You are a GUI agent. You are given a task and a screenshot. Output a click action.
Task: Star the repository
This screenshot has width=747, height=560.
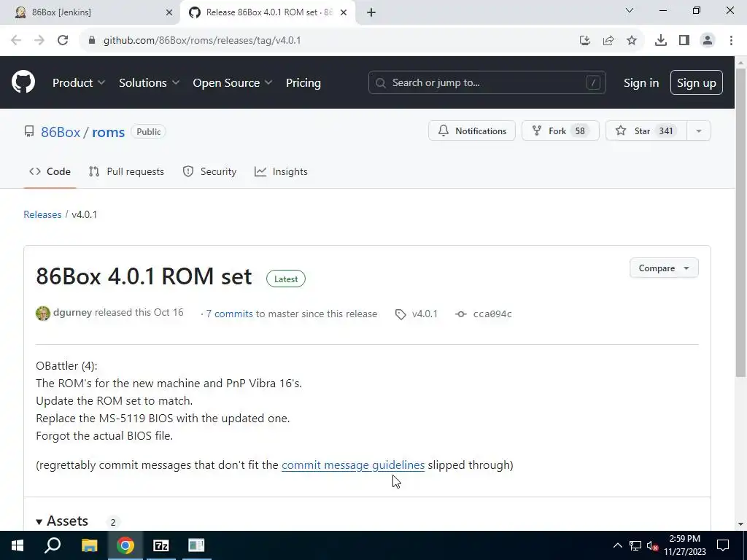(646, 131)
